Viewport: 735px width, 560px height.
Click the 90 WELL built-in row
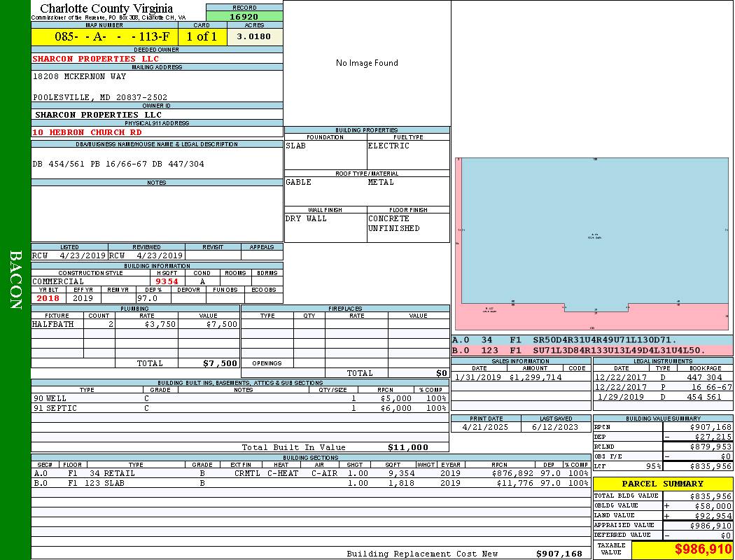tap(239, 398)
